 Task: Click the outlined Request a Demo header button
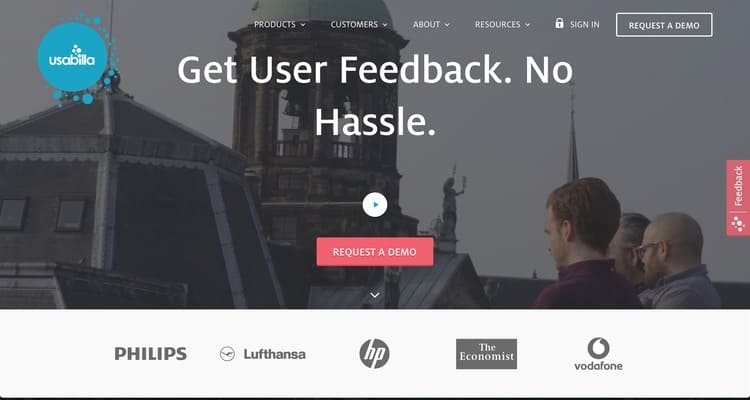pos(664,25)
